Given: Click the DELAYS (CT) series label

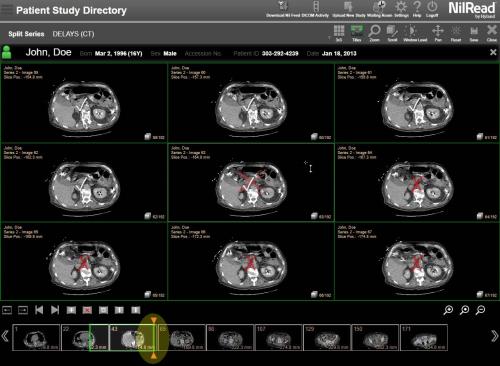Looking at the screenshot, I should (x=73, y=34).
